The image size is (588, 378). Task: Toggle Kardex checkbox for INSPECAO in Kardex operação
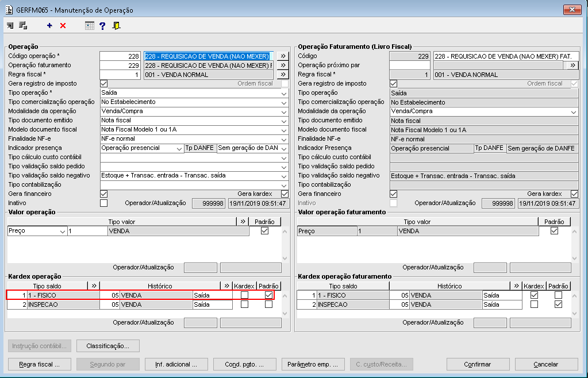(244, 304)
